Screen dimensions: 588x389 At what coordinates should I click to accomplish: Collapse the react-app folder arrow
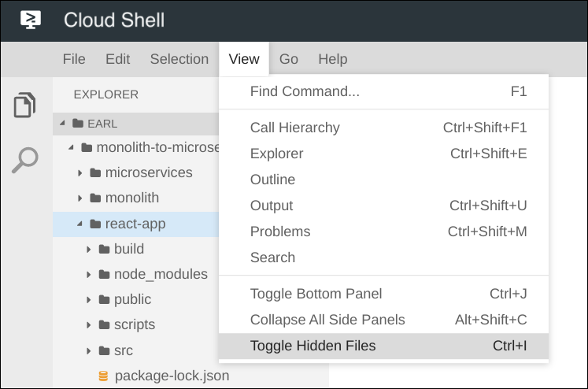pos(80,224)
